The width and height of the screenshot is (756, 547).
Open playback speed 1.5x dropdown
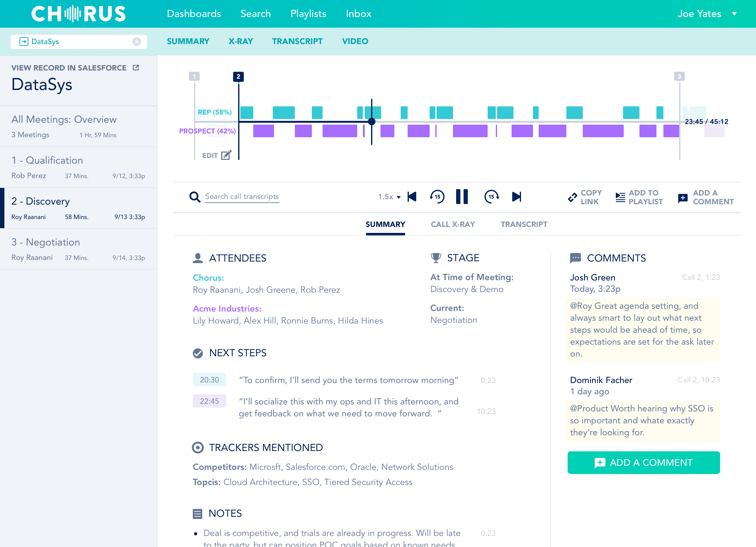389,197
